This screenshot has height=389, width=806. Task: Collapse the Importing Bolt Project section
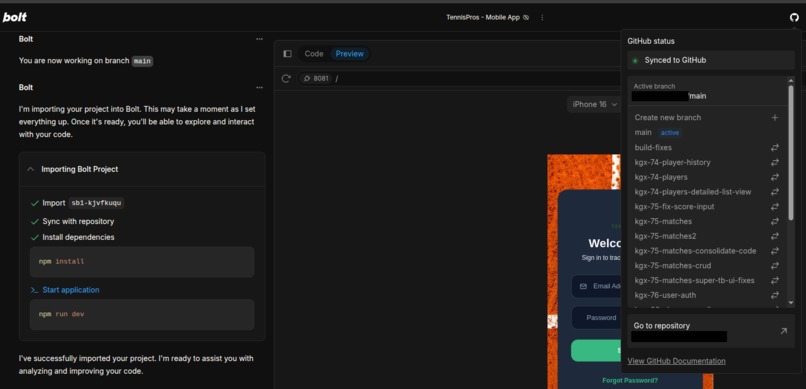[30, 169]
